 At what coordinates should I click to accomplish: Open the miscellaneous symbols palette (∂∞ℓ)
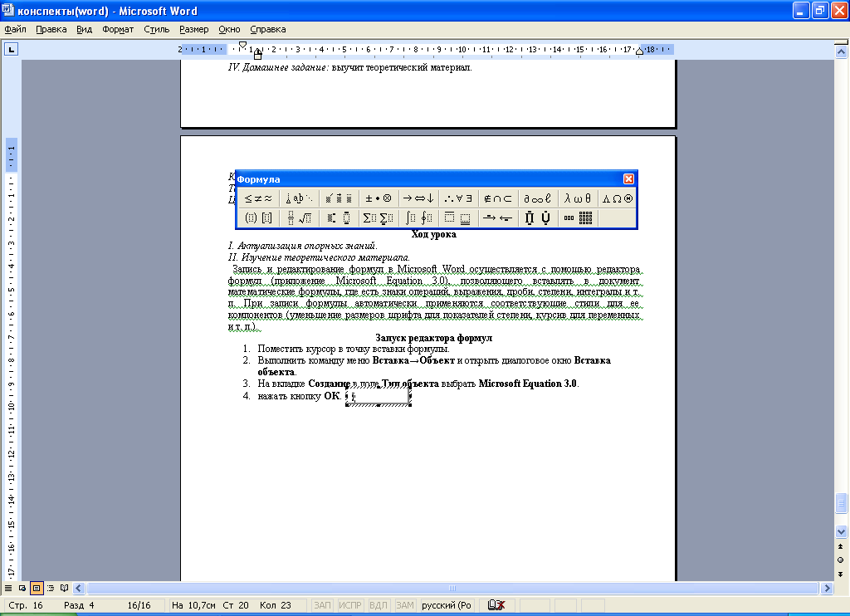(538, 198)
